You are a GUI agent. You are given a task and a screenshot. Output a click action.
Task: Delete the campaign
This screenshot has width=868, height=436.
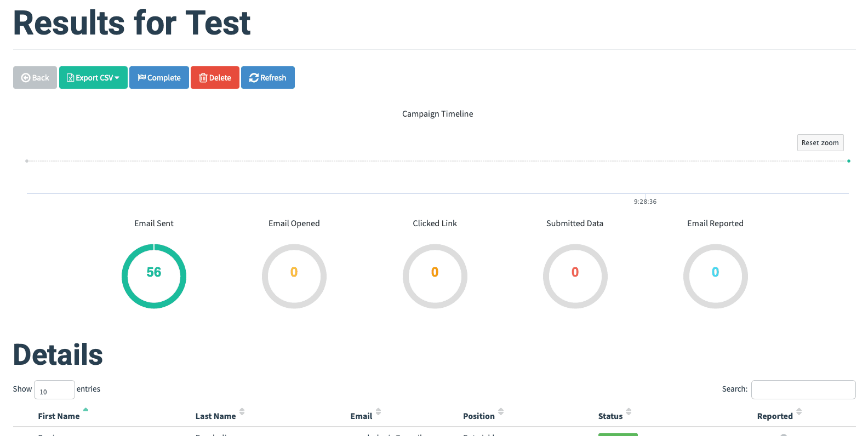(215, 78)
